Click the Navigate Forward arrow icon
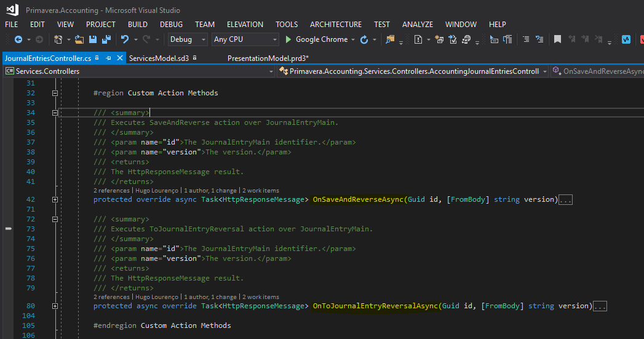The width and height of the screenshot is (644, 339). click(x=39, y=39)
